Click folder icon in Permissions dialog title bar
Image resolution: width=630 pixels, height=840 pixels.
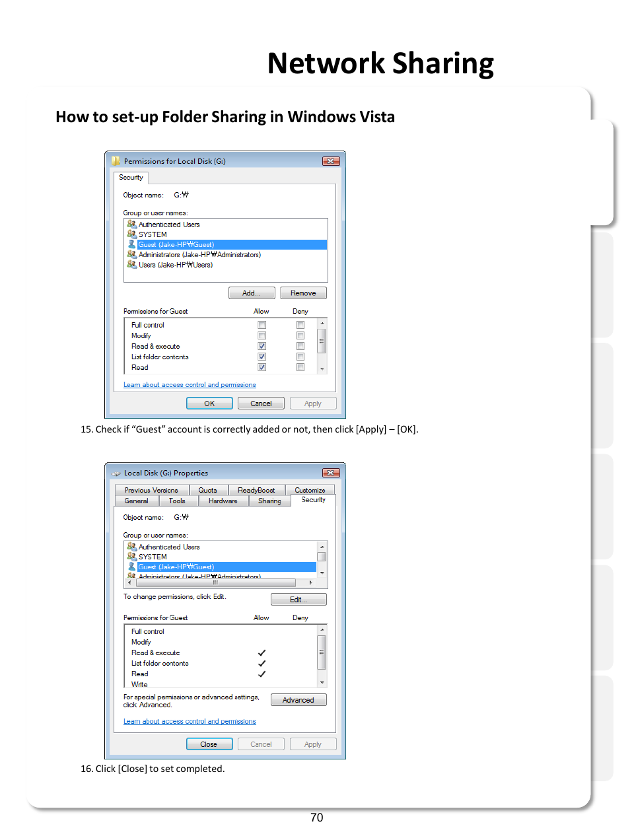point(116,160)
